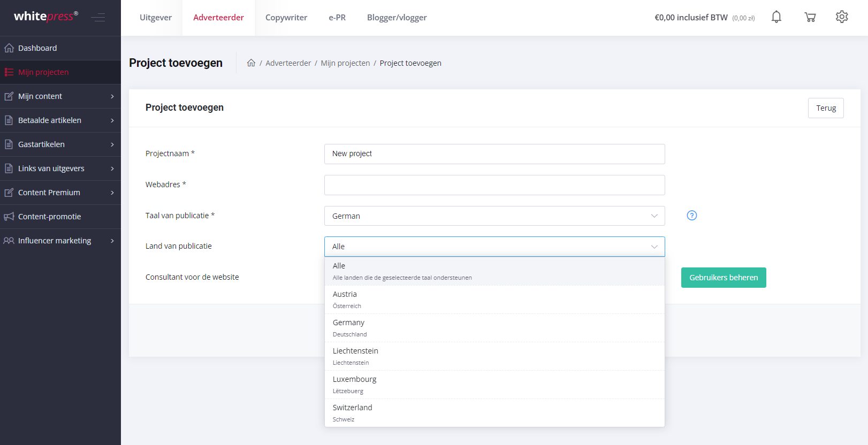Open Taal van publicatie dropdown
This screenshot has height=445, width=868.
pyautogui.click(x=494, y=216)
